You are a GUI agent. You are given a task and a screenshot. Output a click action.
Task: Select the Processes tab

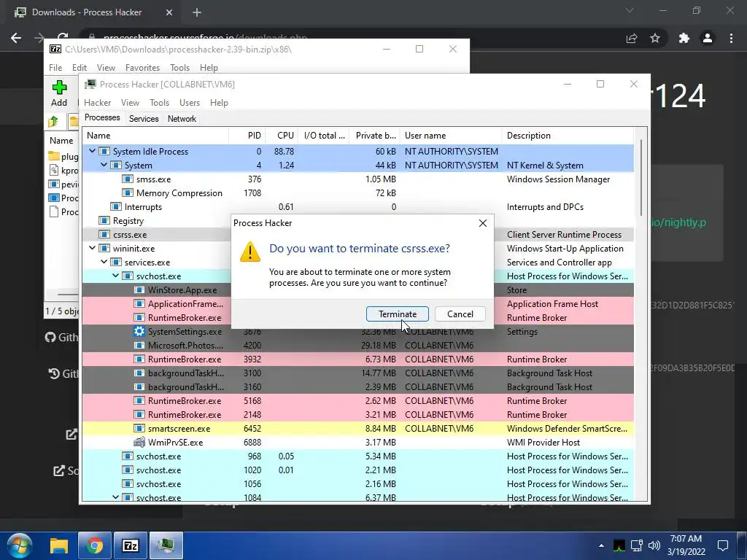[102, 117]
